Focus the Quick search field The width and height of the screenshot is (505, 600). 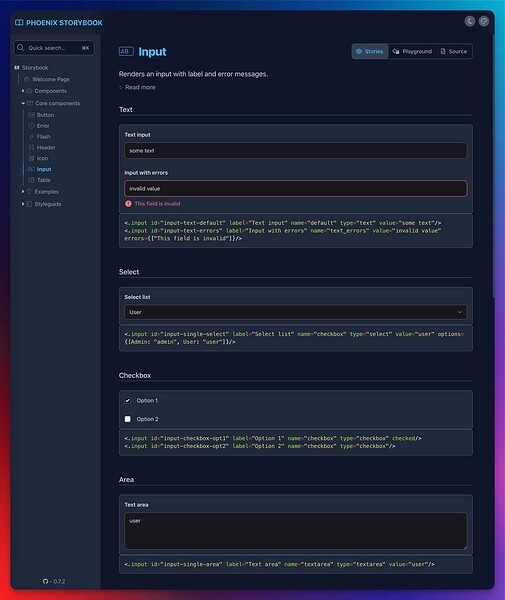(54, 48)
